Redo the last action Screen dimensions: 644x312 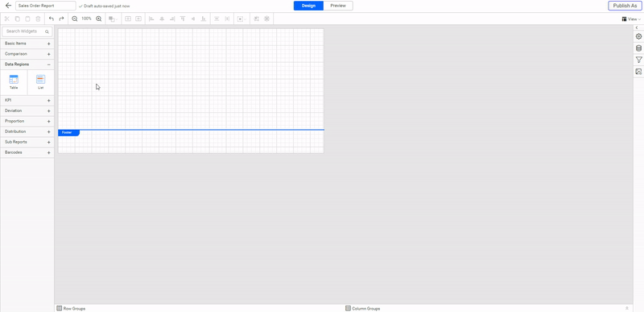pos(62,19)
